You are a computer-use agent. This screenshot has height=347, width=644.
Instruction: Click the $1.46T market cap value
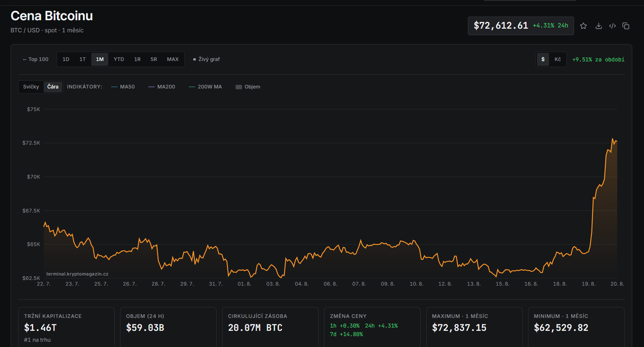point(40,328)
